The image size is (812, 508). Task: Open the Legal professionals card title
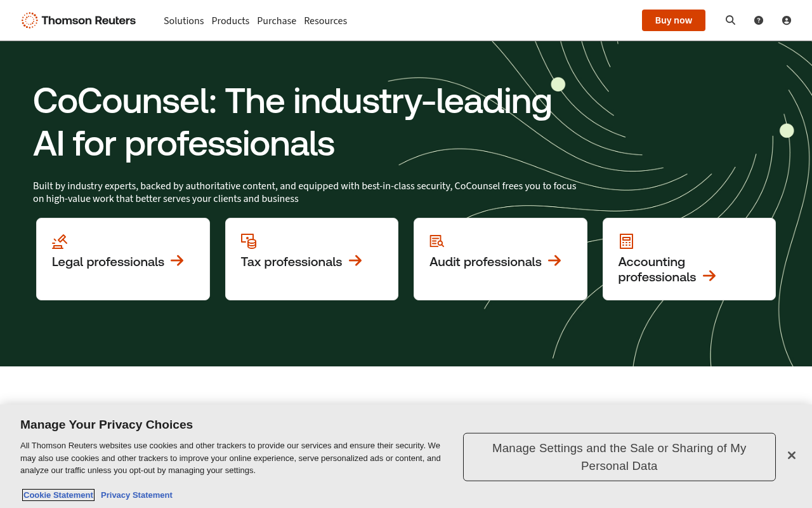[x=108, y=262]
